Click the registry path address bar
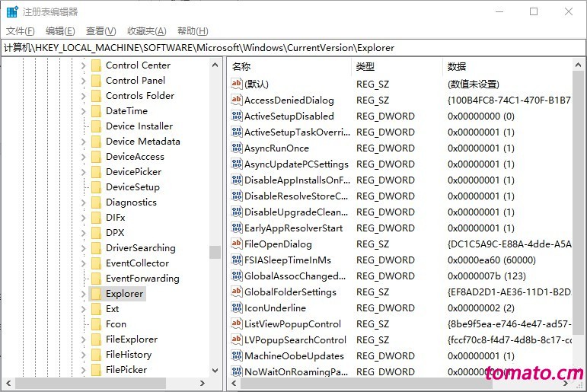The width and height of the screenshot is (587, 392). coord(294,47)
